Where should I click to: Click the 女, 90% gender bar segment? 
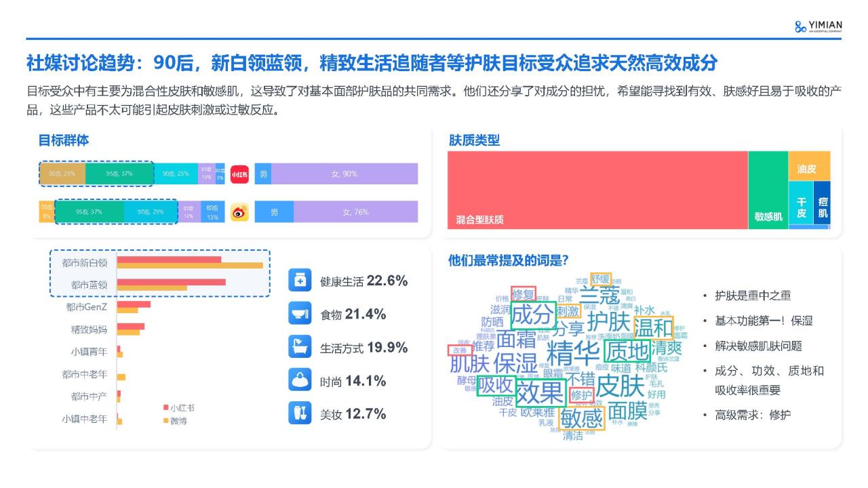tap(344, 174)
